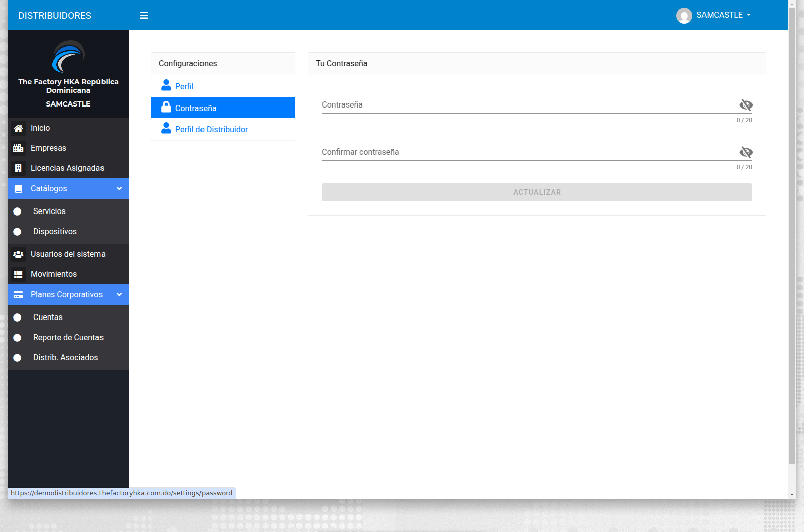Viewport: 804px width, 532px height.
Task: Click the DISTRIBUIDORES brand link
Action: coord(55,16)
